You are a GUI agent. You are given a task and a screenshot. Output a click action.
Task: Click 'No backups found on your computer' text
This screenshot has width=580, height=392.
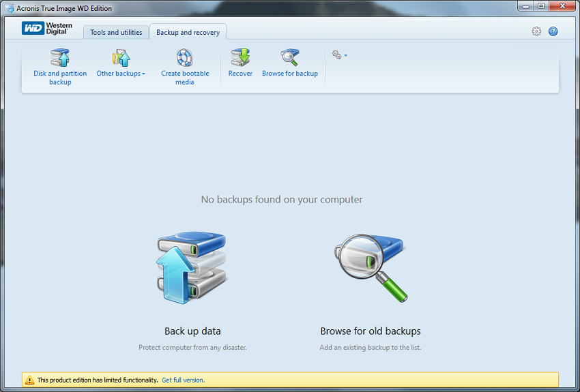[x=282, y=200]
